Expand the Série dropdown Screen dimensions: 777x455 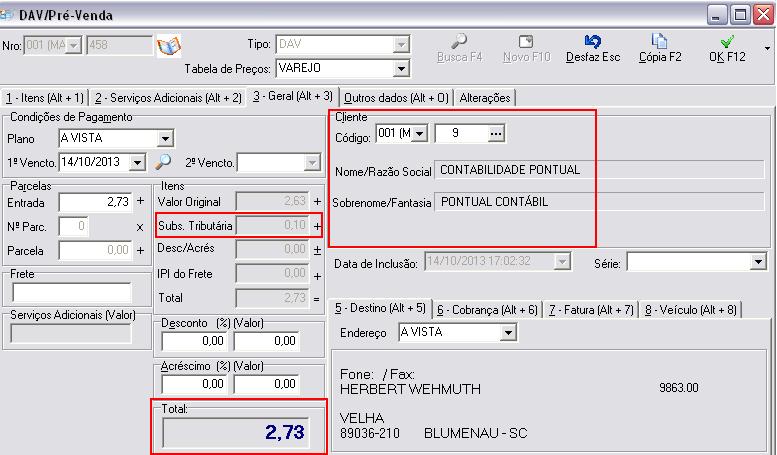[757, 262]
